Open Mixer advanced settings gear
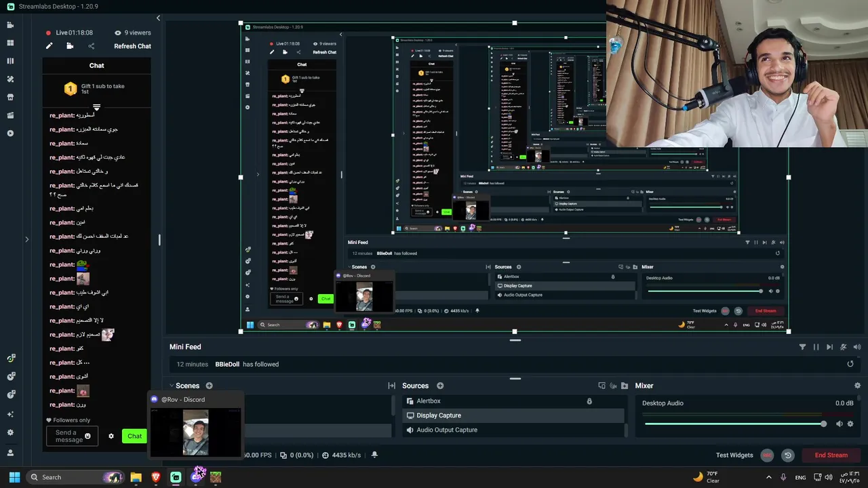Viewport: 868px width, 488px height. [x=857, y=386]
